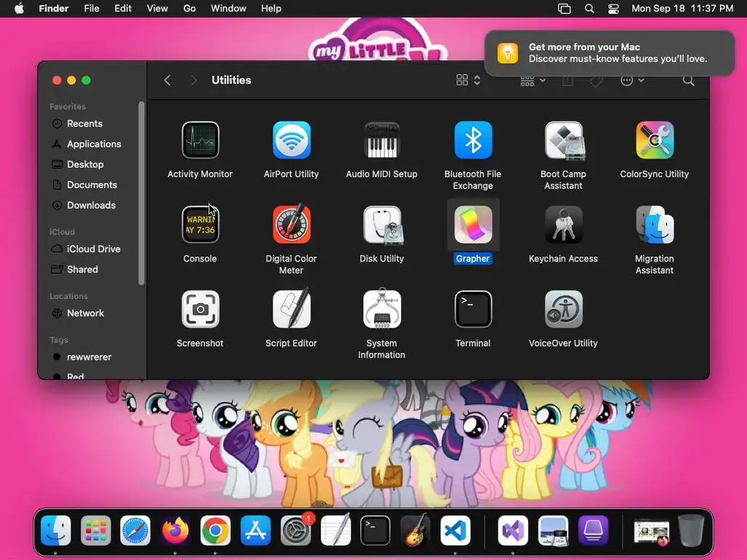Open the Apple menu

tap(19, 9)
